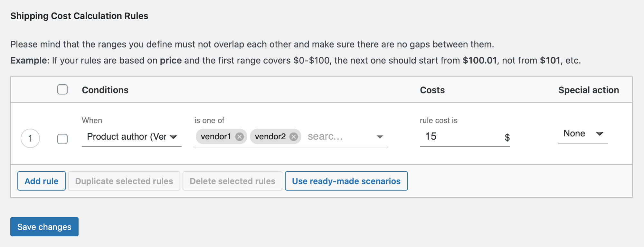Click Use ready-made scenarios
This screenshot has width=644, height=247.
(346, 181)
